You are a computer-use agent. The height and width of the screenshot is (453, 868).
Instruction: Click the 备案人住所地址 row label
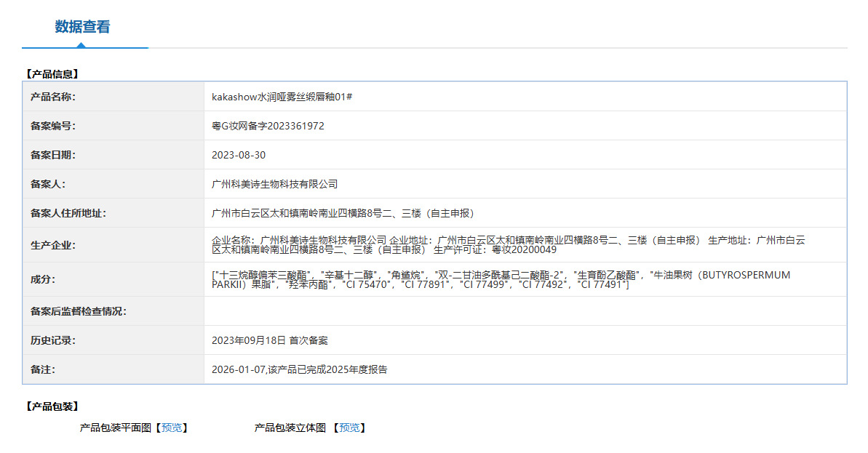[68, 213]
